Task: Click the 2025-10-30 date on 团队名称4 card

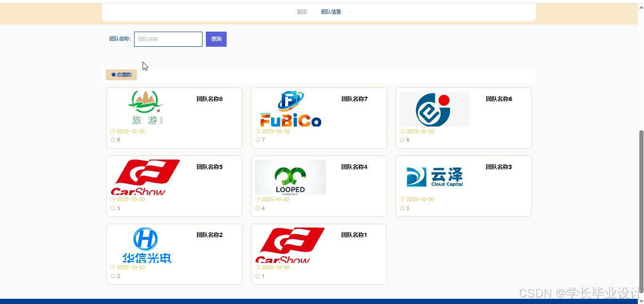Action: point(276,199)
